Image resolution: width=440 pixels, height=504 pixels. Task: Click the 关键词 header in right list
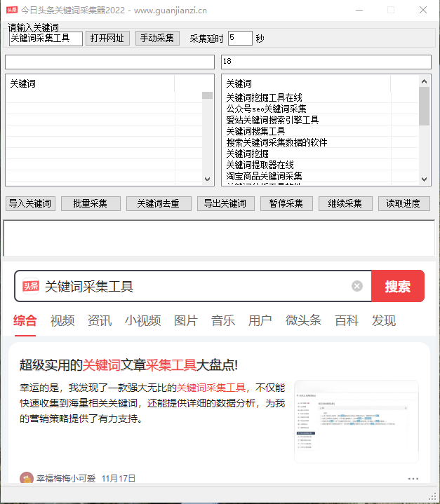point(306,83)
